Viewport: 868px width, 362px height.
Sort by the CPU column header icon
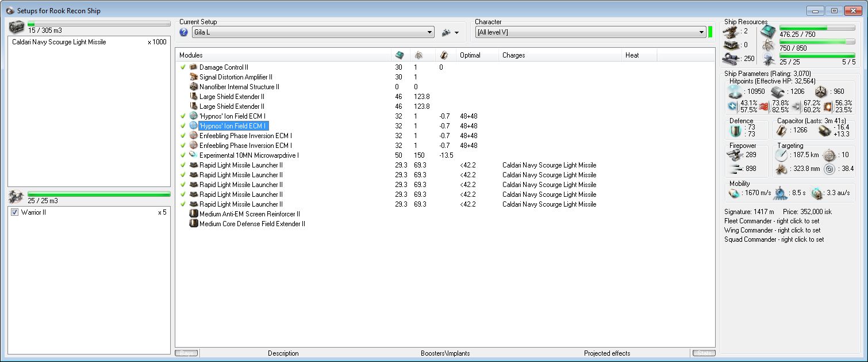pos(400,55)
